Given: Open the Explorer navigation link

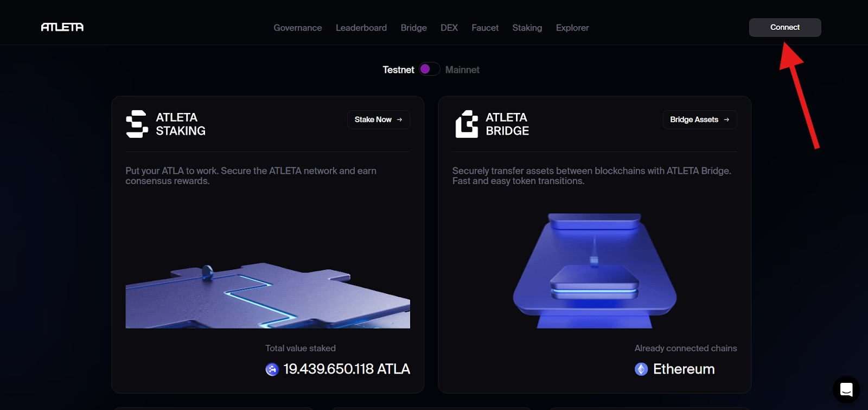Looking at the screenshot, I should [572, 28].
